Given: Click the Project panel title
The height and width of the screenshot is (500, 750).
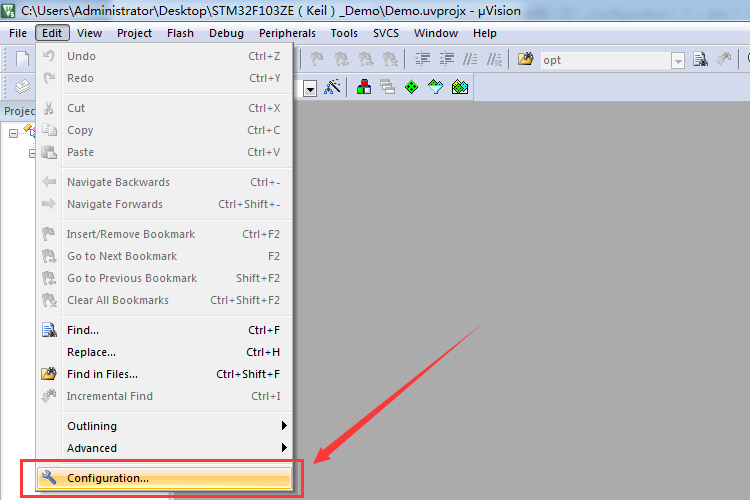Looking at the screenshot, I should click(19, 111).
